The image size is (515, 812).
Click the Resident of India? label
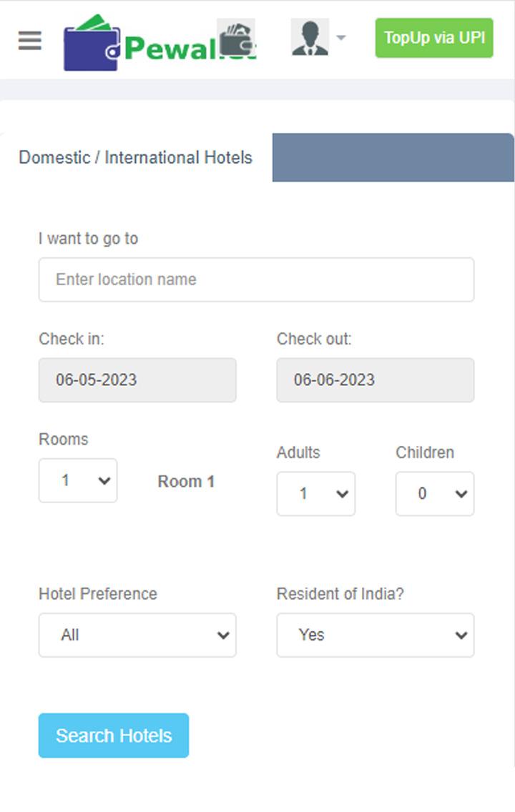tap(340, 594)
